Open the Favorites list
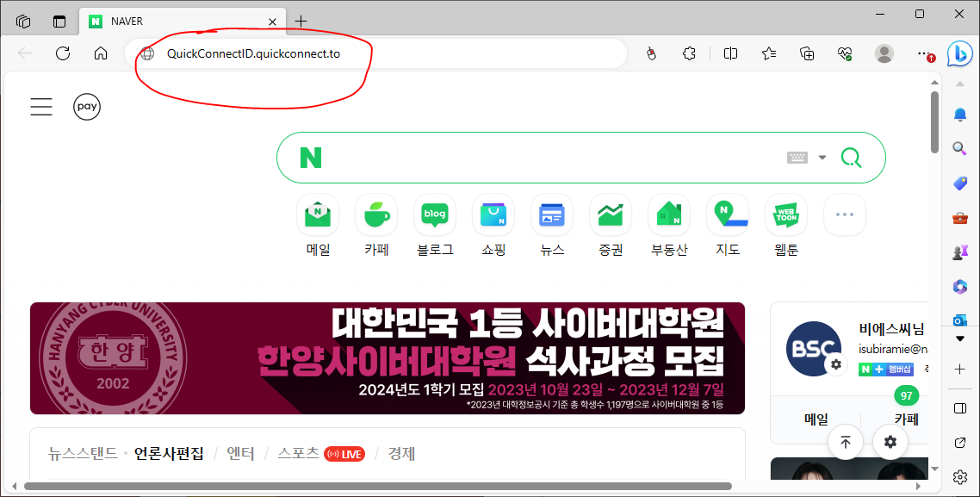 click(769, 53)
